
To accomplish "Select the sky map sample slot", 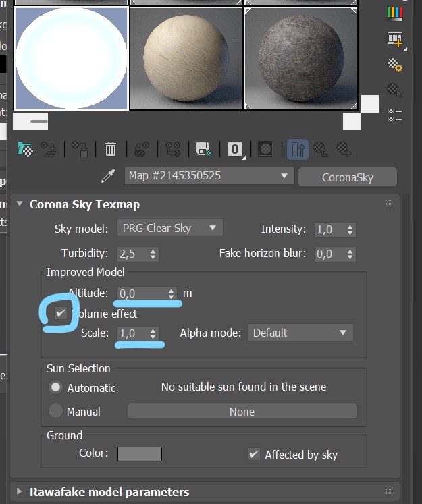I will point(71,58).
